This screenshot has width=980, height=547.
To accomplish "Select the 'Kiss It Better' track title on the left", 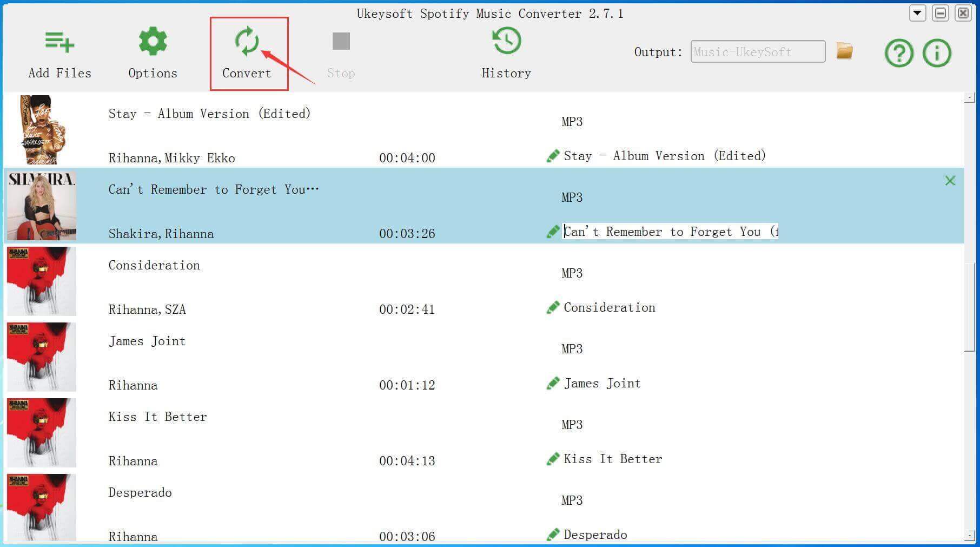I will point(157,417).
